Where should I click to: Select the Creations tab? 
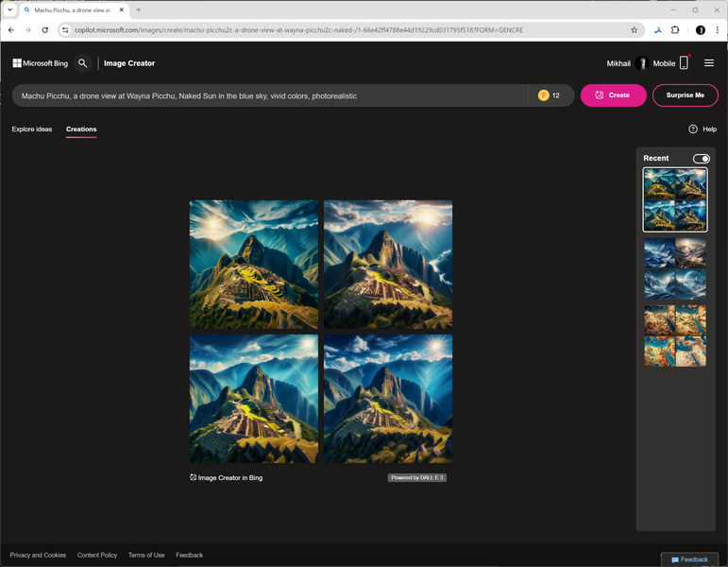coord(81,129)
